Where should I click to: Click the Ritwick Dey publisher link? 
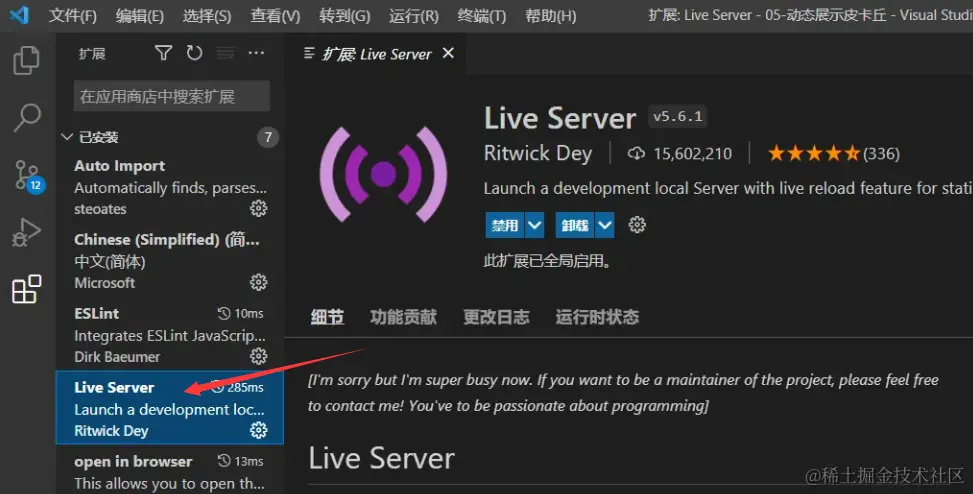coord(538,153)
